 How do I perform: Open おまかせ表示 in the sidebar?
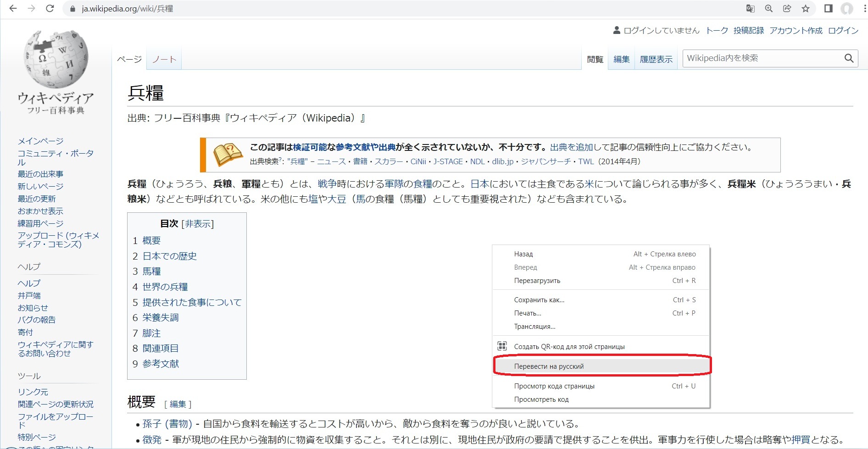pyautogui.click(x=40, y=211)
